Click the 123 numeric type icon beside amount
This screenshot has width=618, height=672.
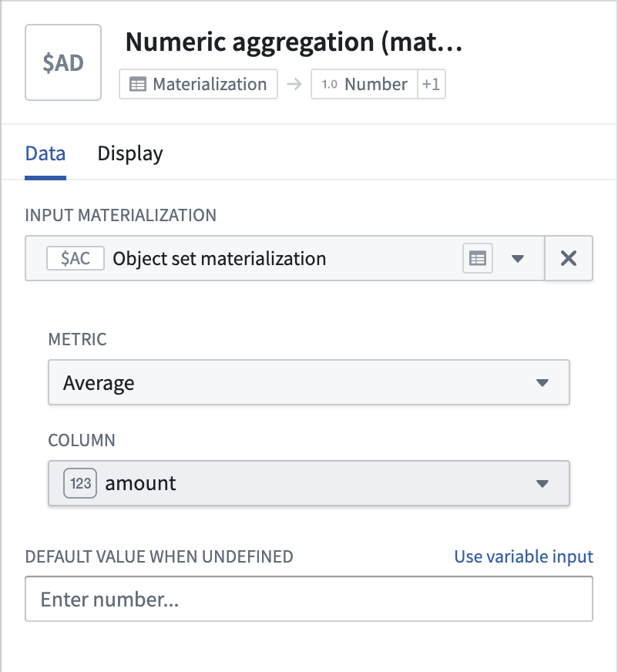tap(80, 483)
